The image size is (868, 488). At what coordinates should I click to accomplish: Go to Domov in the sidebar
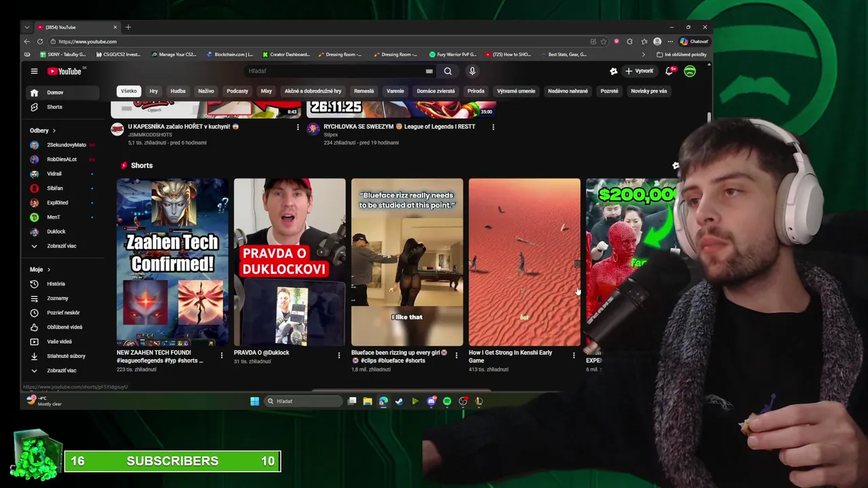click(61, 92)
